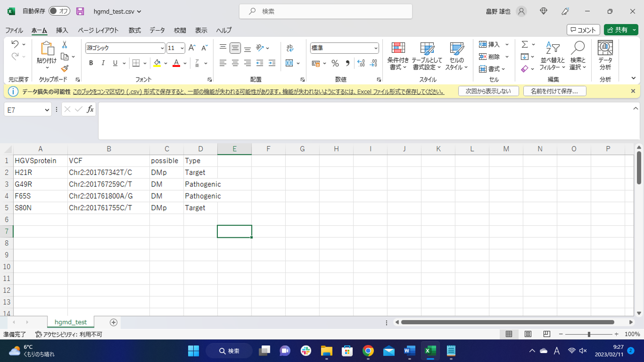Screen dimensions: 644x362
Task: Click the Save floppy disk icon
Action: pos(80,11)
